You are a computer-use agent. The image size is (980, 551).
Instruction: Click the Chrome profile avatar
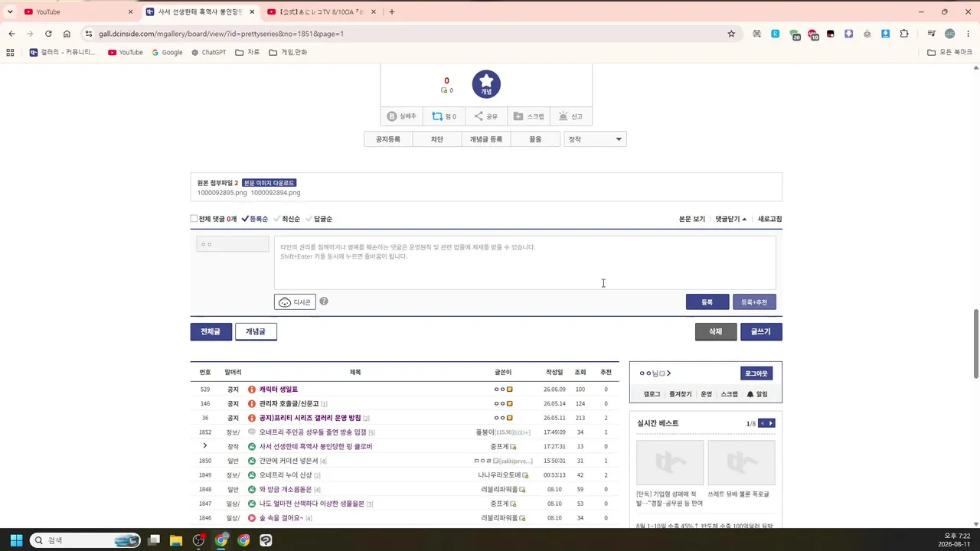tap(950, 34)
